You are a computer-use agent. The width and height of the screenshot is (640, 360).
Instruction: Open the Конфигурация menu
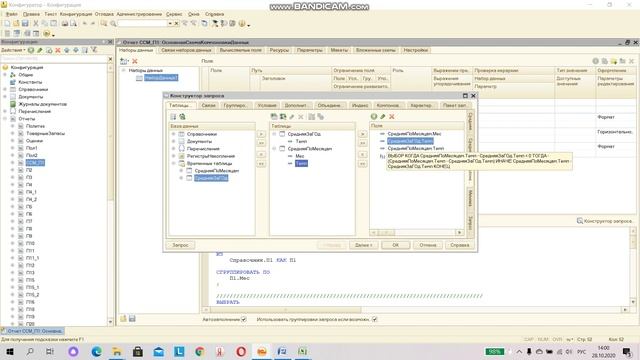click(76, 14)
